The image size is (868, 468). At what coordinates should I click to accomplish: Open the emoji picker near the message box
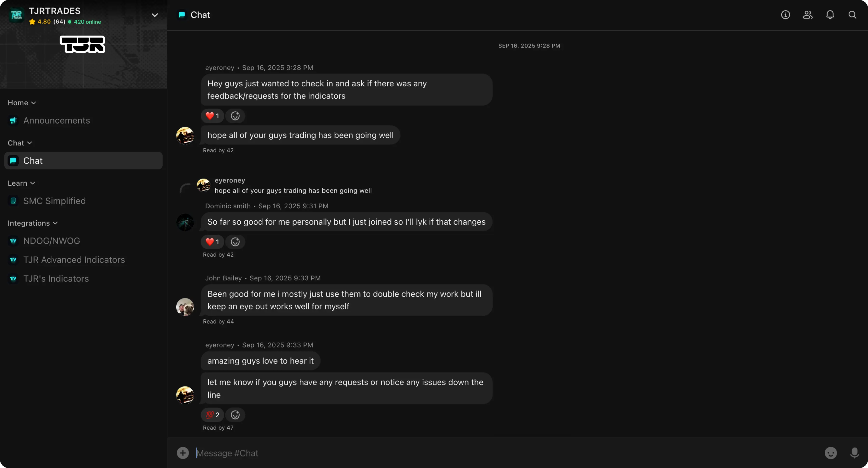click(831, 453)
